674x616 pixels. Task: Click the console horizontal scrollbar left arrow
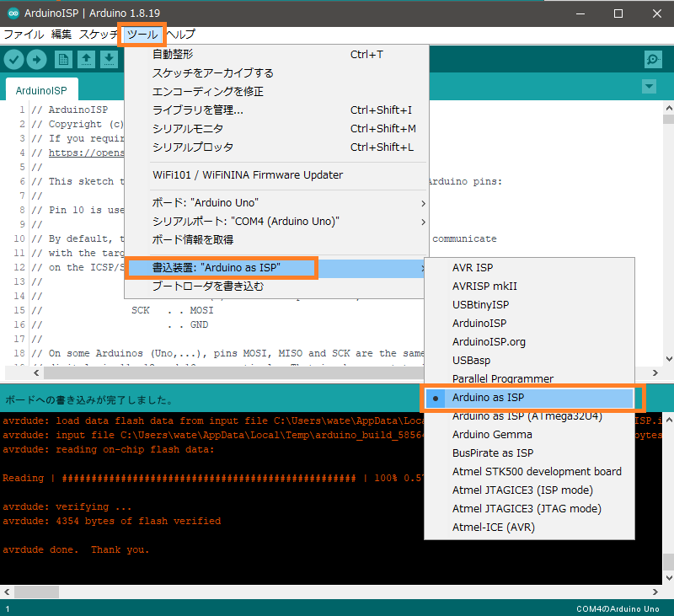(7, 592)
